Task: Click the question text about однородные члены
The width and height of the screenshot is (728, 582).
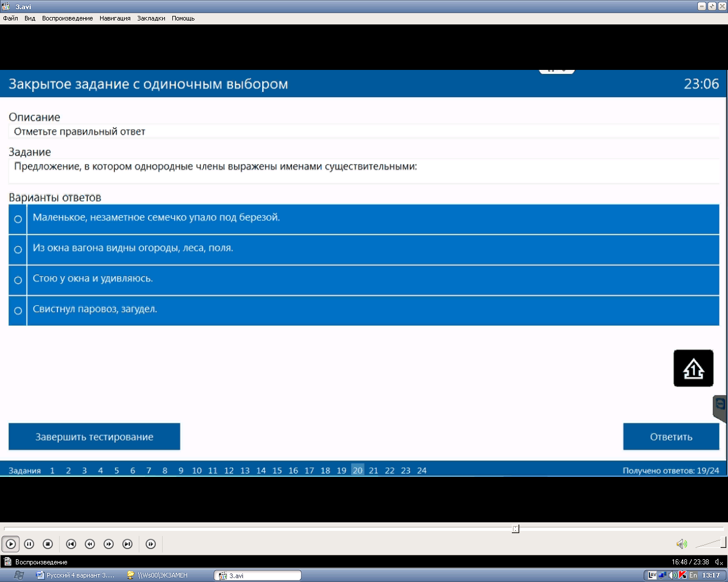Action: [216, 167]
